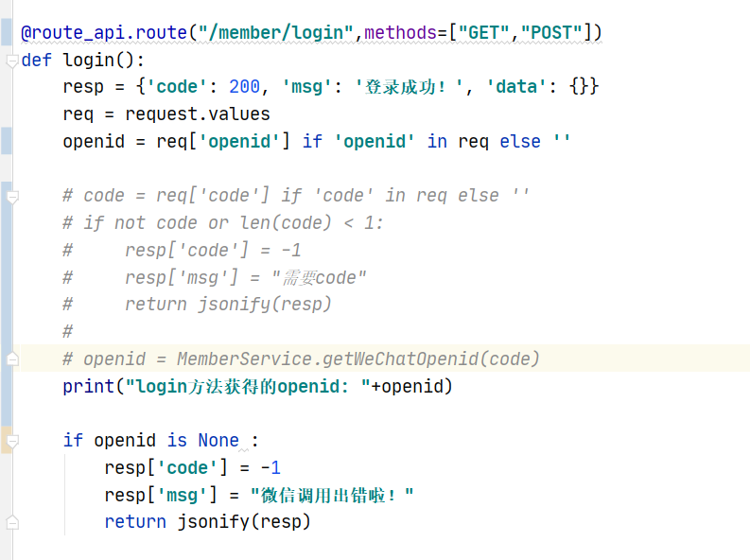Screen dimensions: 750x560
Task: Collapse the login function fold marker
Action: (x=12, y=61)
